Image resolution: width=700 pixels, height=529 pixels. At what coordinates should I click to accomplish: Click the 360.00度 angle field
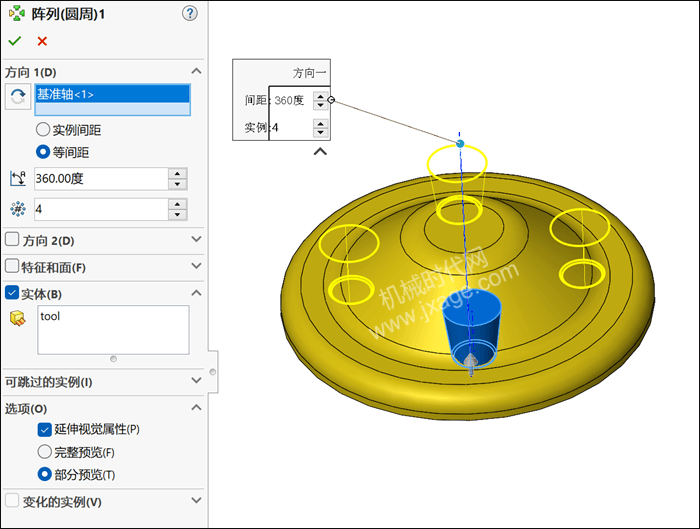click(x=101, y=179)
